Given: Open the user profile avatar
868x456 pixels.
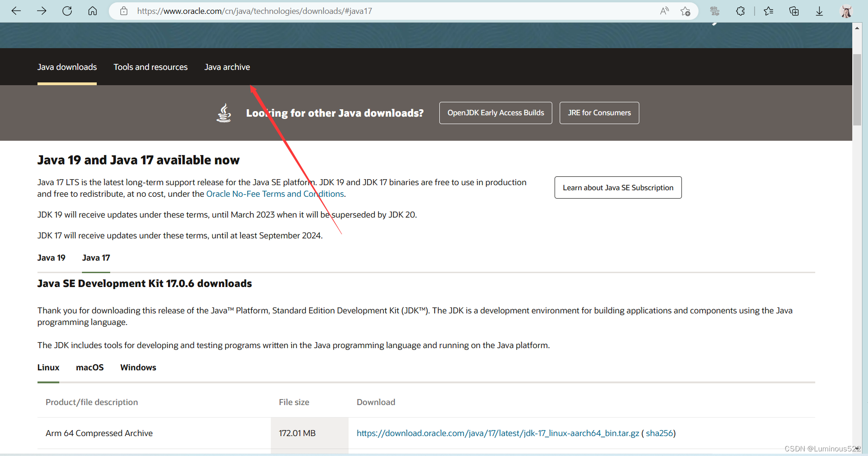Looking at the screenshot, I should click(846, 11).
